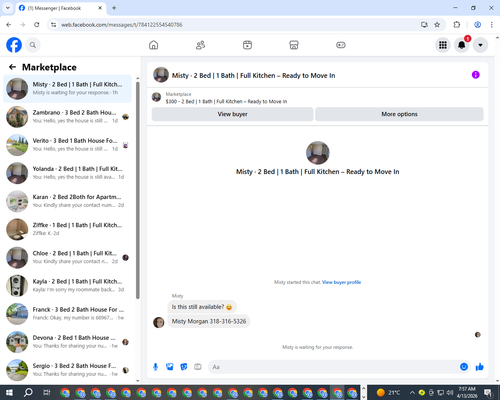The height and width of the screenshot is (400, 500).
Task: Bookmark this page with star icon
Action: click(437, 25)
